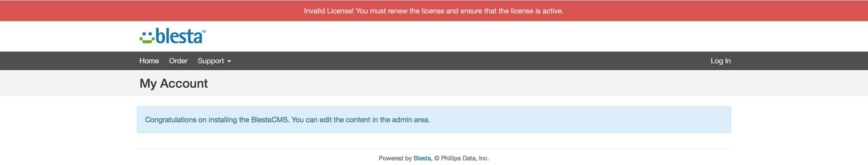Viewport: 868px width, 165px height.
Task: Open the Log In page
Action: [x=720, y=61]
